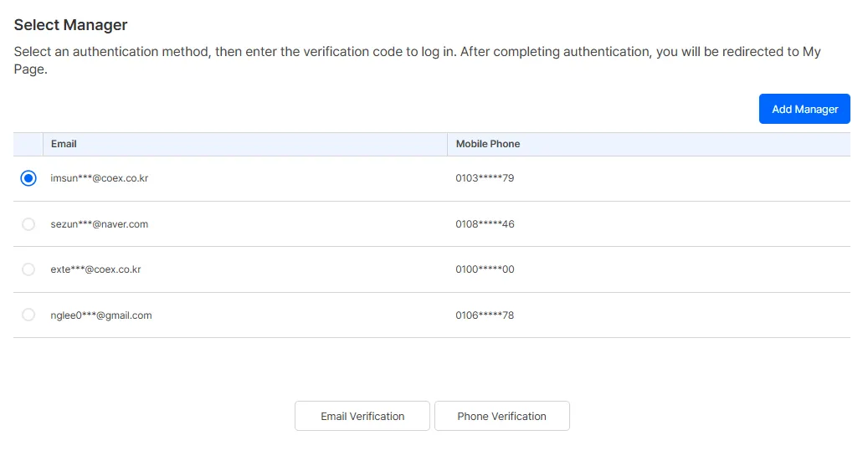Click the Select Manager heading
This screenshot has height=456, width=868.
(71, 26)
